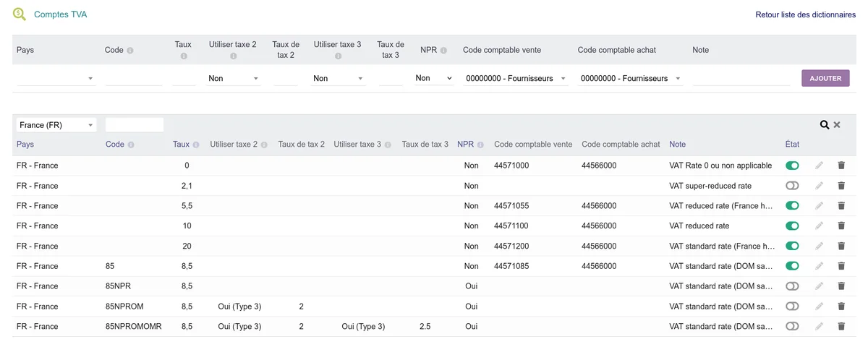Click the search magnifier icon in filter row
This screenshot has width=868, height=347.
(825, 125)
